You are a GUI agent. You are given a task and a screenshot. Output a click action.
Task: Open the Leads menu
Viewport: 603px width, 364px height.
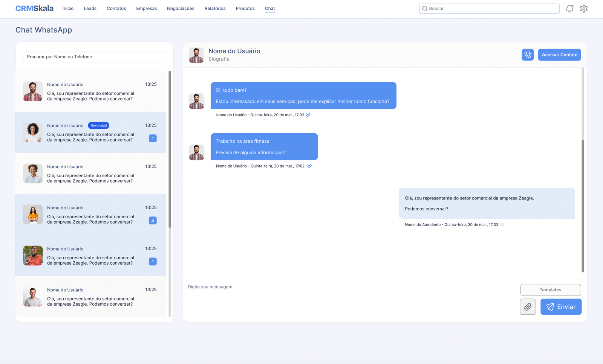click(x=90, y=8)
